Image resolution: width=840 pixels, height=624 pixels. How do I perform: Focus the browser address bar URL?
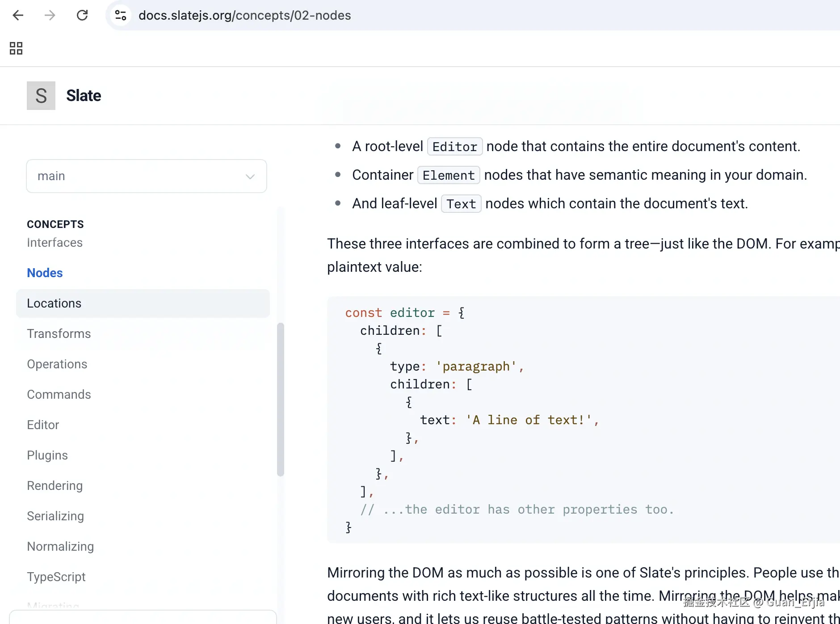(x=245, y=15)
